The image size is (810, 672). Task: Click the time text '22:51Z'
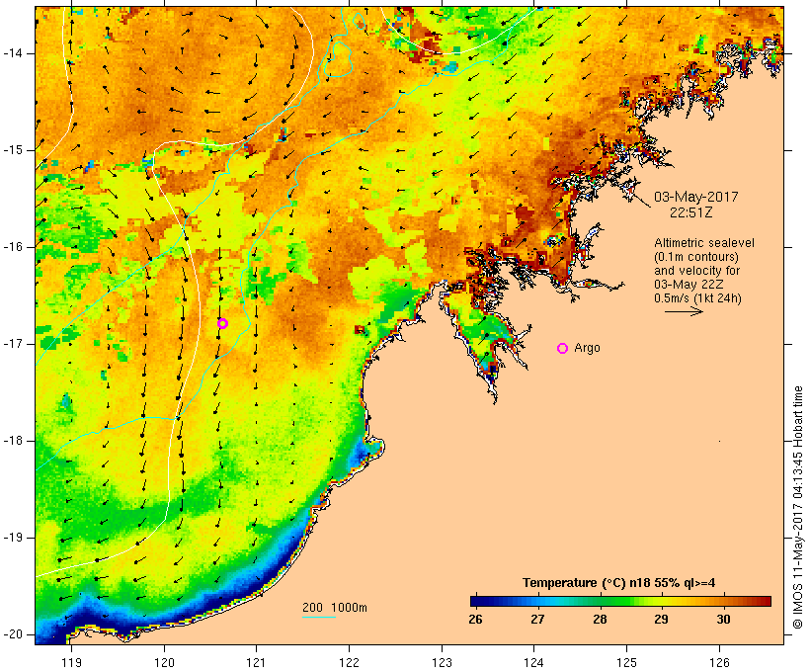tap(691, 212)
